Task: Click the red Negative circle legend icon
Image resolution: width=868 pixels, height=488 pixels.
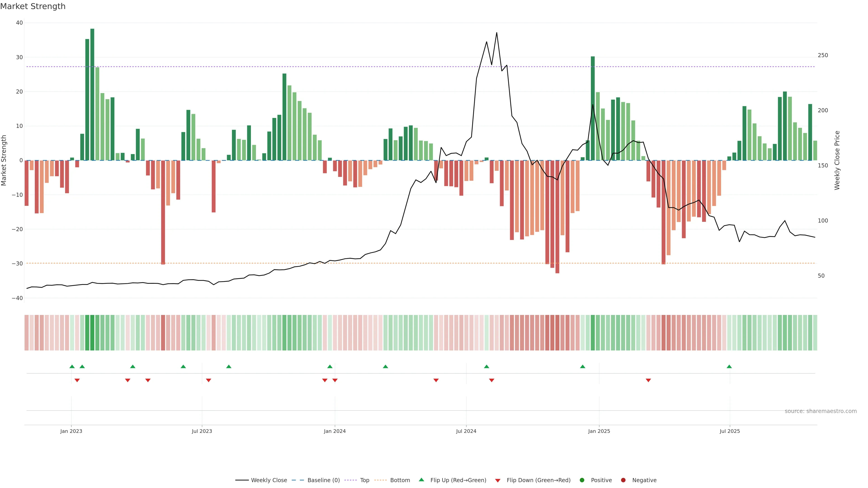Action: point(623,480)
